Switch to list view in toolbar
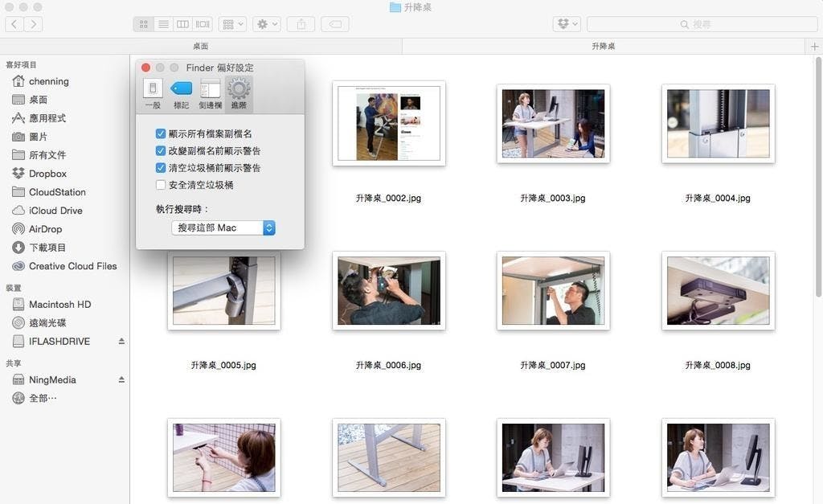Viewport: 823px width, 504px height. [x=164, y=24]
